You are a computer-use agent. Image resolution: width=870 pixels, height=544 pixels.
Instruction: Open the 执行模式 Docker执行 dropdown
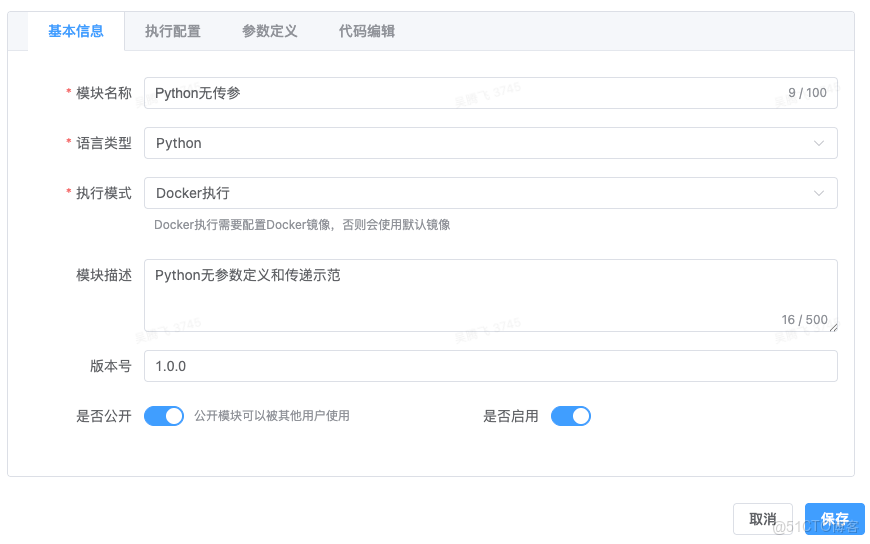pyautogui.click(x=490, y=193)
